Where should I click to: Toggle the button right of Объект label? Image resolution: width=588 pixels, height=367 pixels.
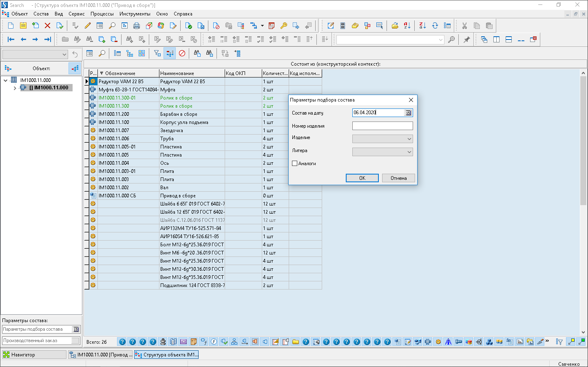[75, 69]
